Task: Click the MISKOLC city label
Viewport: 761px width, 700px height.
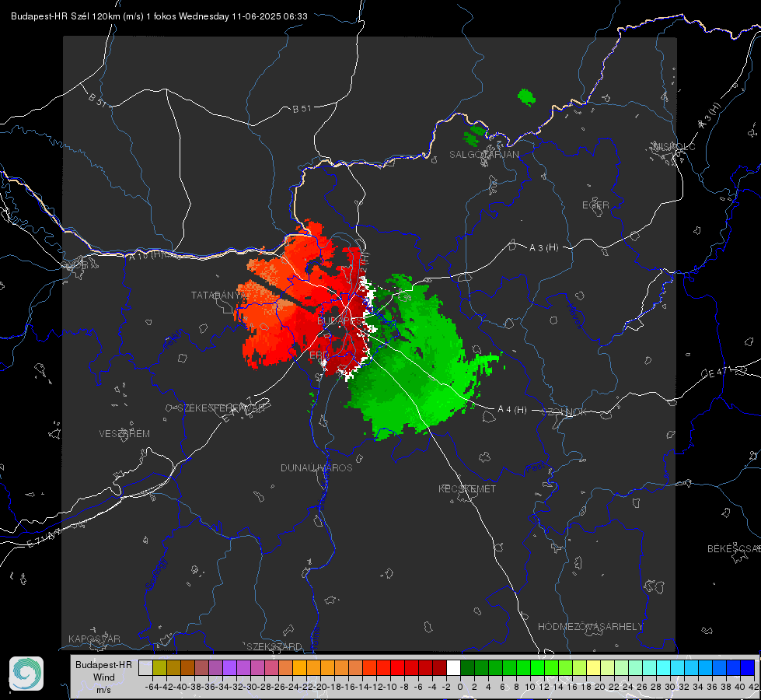Action: (674, 146)
